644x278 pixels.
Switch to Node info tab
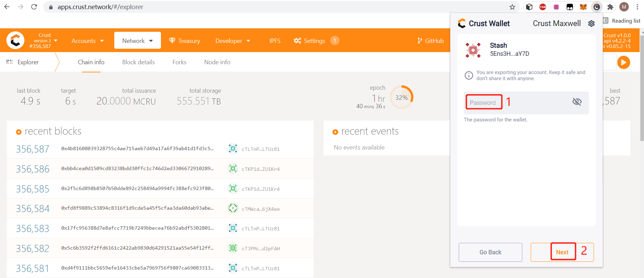(x=217, y=62)
